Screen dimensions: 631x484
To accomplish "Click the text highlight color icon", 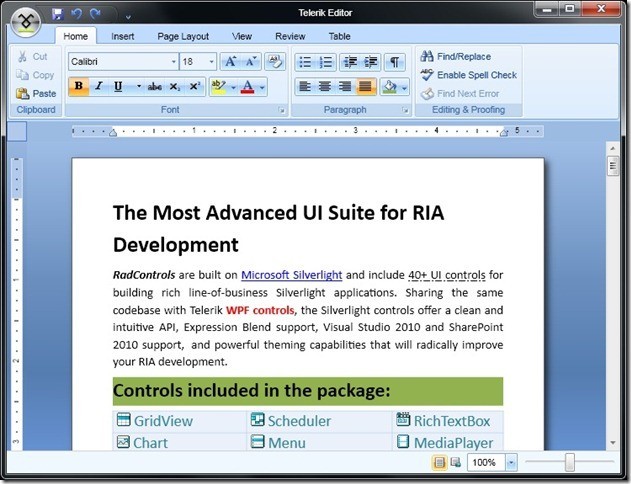I will [x=219, y=87].
